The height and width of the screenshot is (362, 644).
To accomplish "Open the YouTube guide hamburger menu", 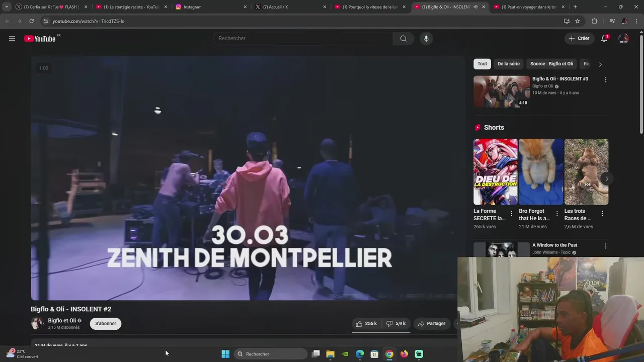I will (12, 39).
